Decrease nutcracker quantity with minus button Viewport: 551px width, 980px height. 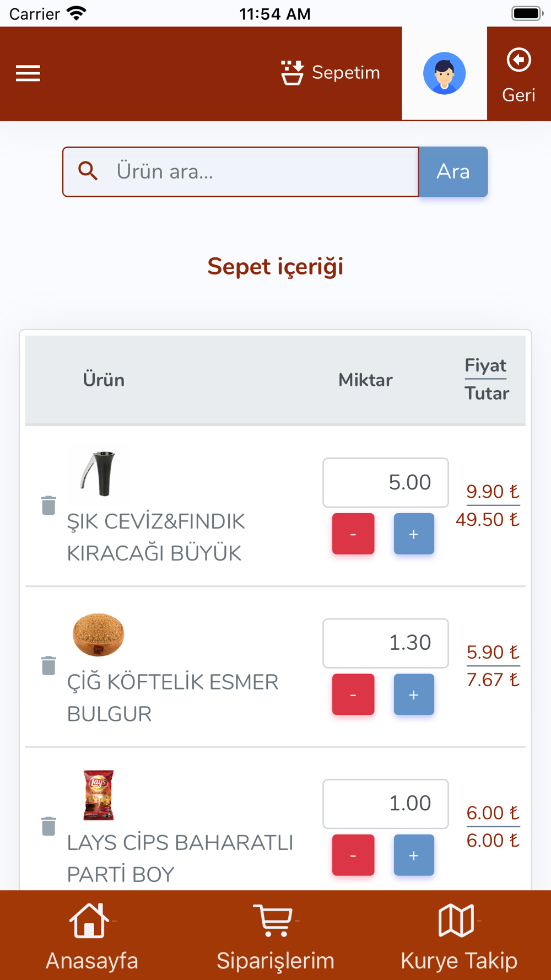pyautogui.click(x=353, y=534)
